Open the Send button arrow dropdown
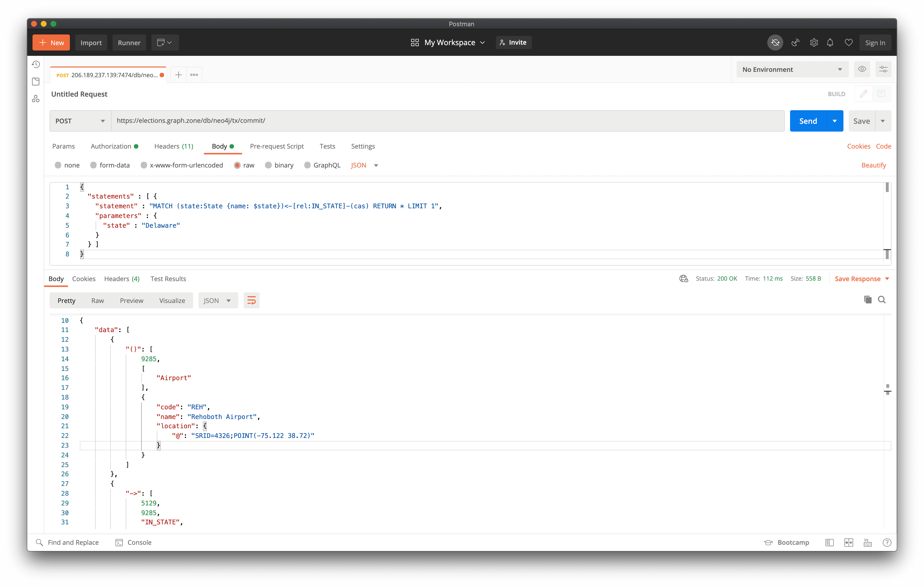Viewport: 924px width, 587px height. (x=835, y=121)
